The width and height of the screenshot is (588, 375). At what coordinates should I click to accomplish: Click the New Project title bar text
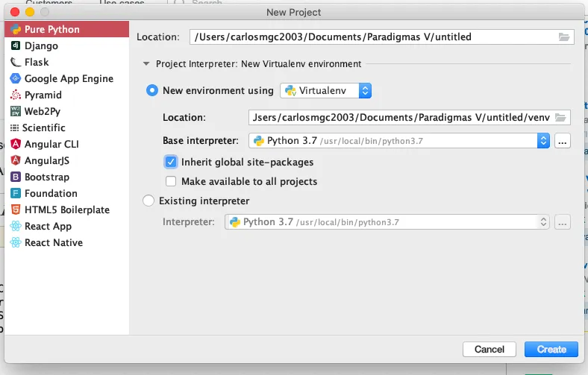293,13
